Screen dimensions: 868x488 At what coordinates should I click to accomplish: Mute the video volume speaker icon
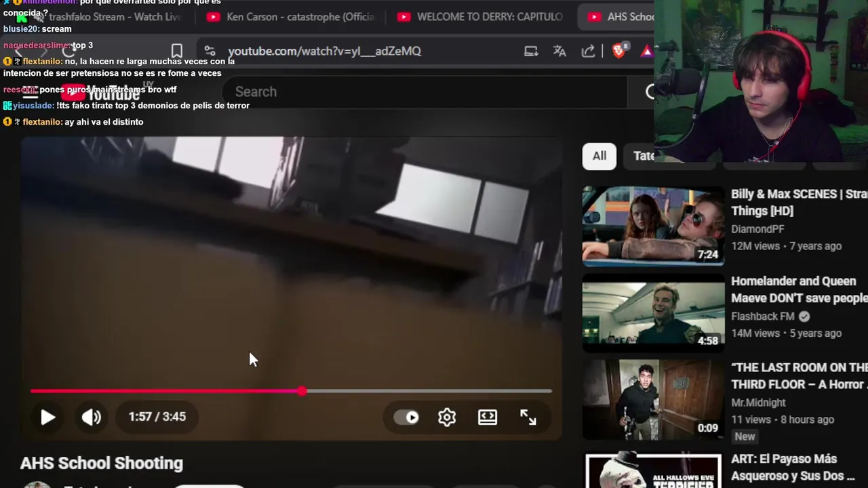point(91,417)
